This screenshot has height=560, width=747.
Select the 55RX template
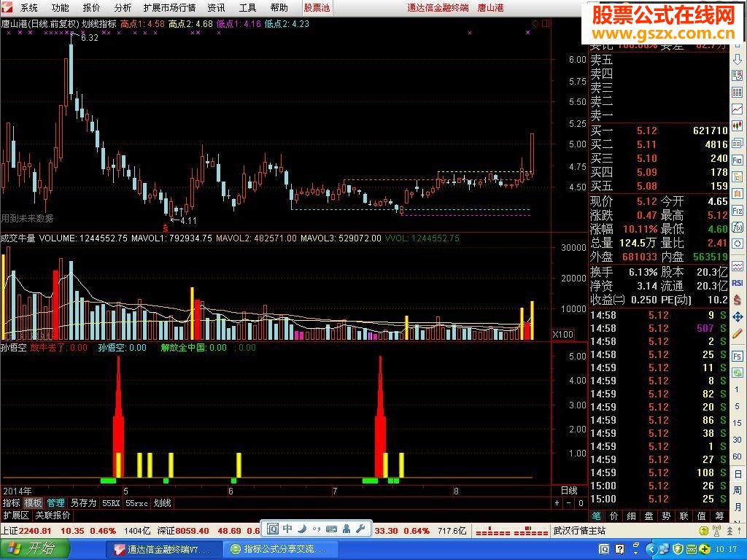[x=111, y=503]
